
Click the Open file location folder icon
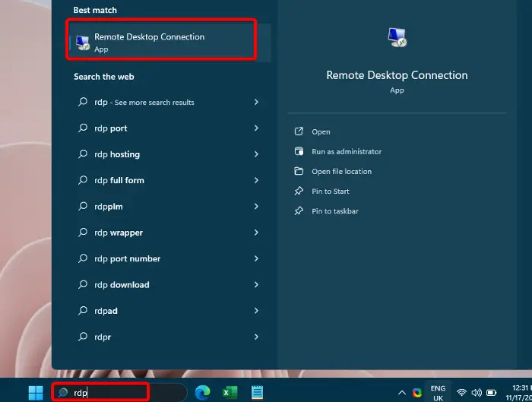pyautogui.click(x=299, y=171)
